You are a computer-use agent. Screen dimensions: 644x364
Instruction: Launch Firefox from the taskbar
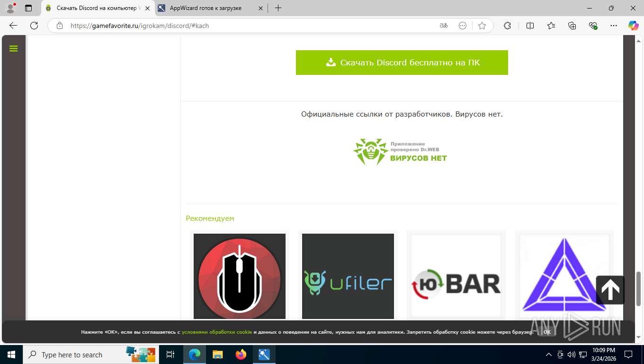(241, 355)
